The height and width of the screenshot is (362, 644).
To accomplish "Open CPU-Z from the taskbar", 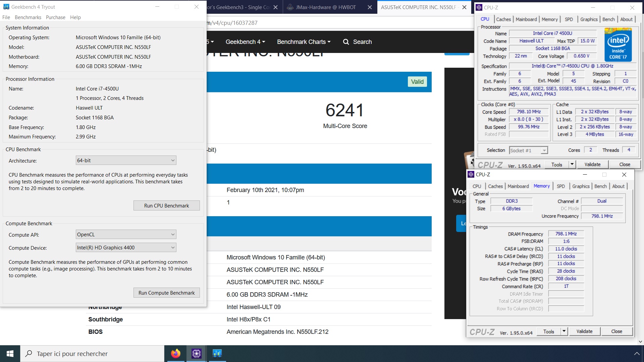I will [x=197, y=354].
